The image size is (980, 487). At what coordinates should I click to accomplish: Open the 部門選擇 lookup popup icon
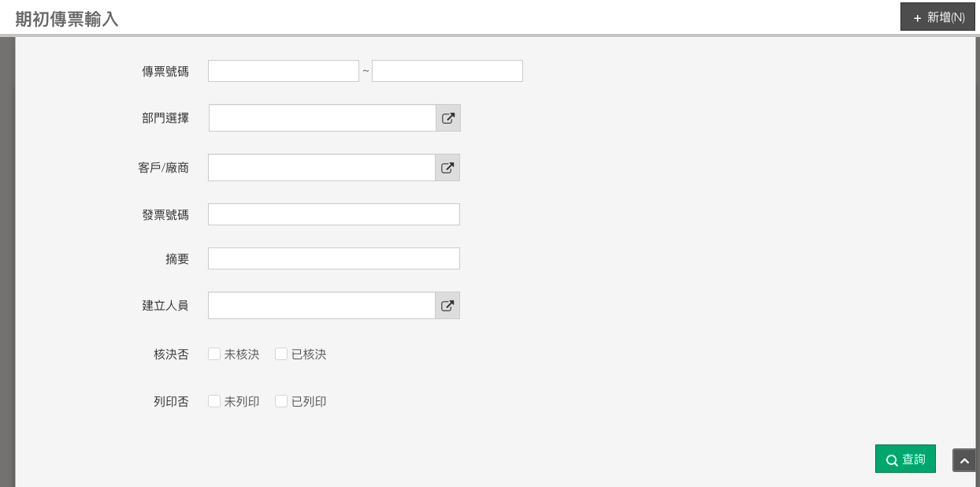pos(448,118)
